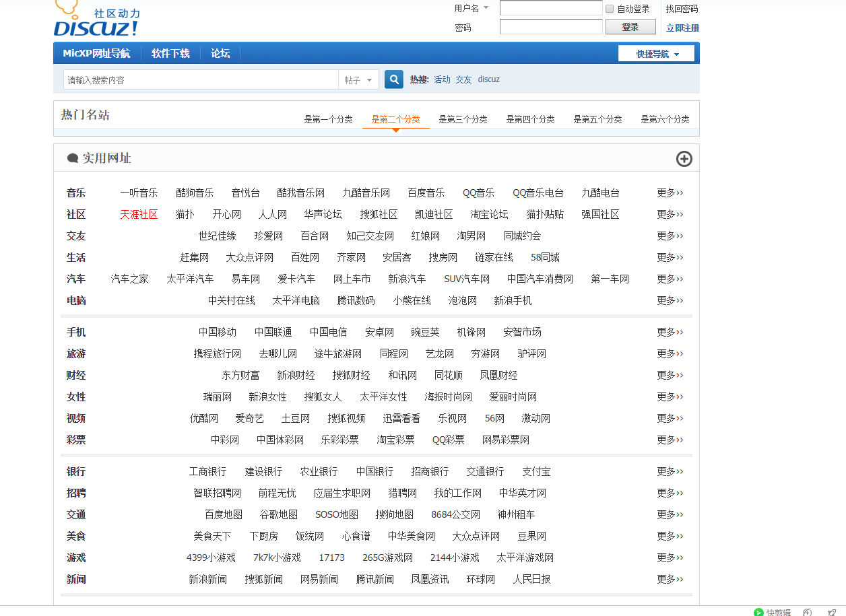The height and width of the screenshot is (616, 846).
Task: Click hot search term 活动
Action: pyautogui.click(x=442, y=79)
